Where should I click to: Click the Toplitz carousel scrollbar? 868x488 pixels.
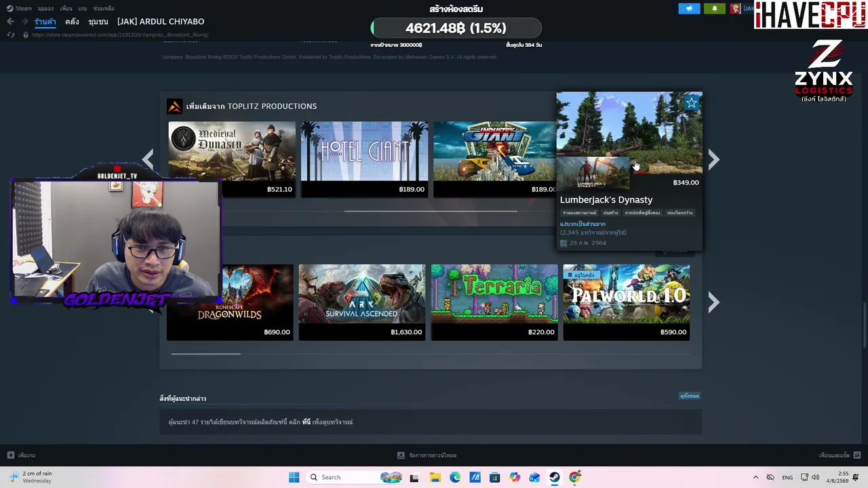tap(431, 211)
